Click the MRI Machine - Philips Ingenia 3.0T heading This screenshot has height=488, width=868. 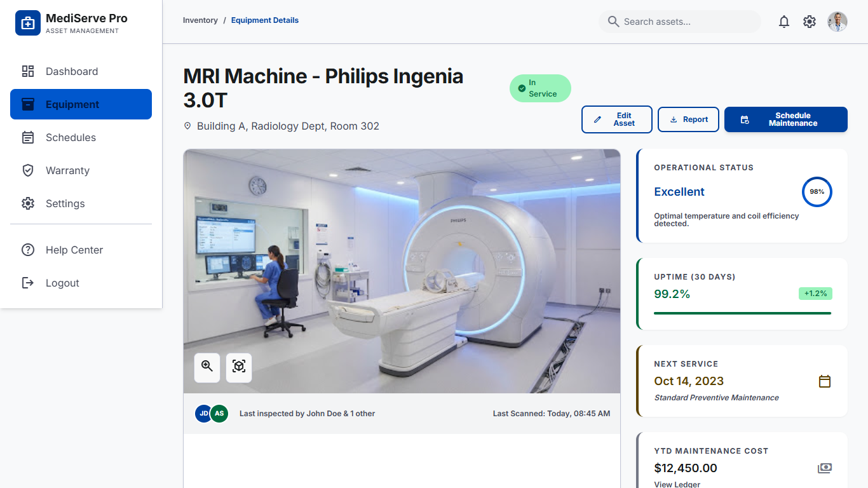323,88
